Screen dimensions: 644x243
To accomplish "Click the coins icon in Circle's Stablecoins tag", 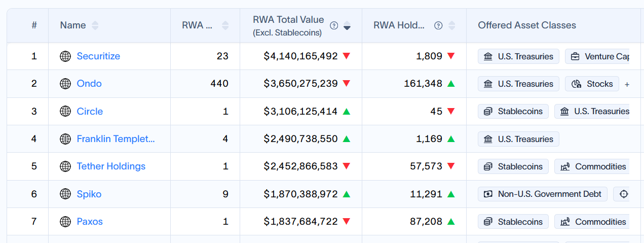I will coord(488,112).
